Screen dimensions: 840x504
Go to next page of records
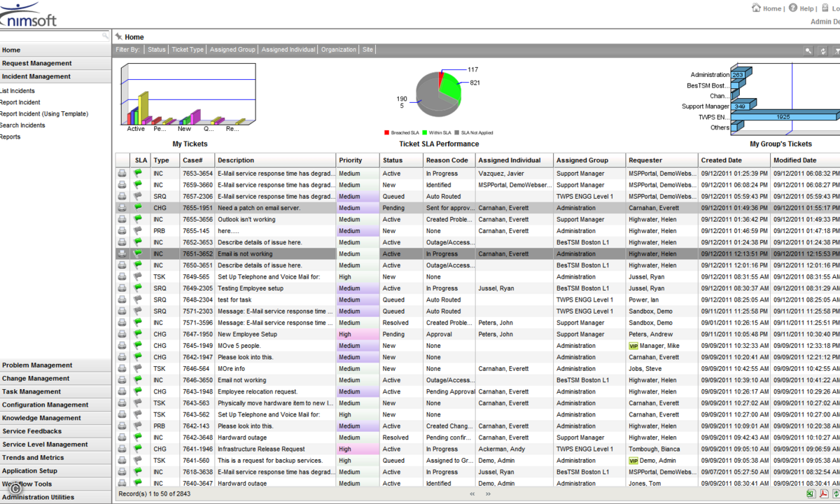(489, 493)
